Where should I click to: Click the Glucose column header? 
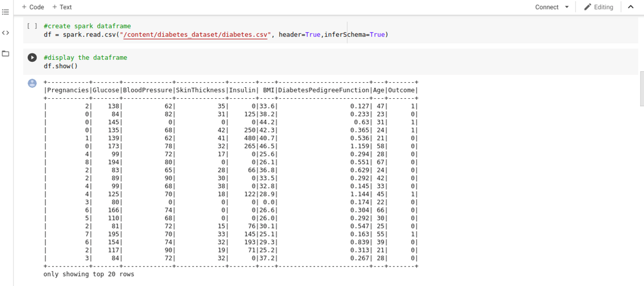pyautogui.click(x=106, y=90)
